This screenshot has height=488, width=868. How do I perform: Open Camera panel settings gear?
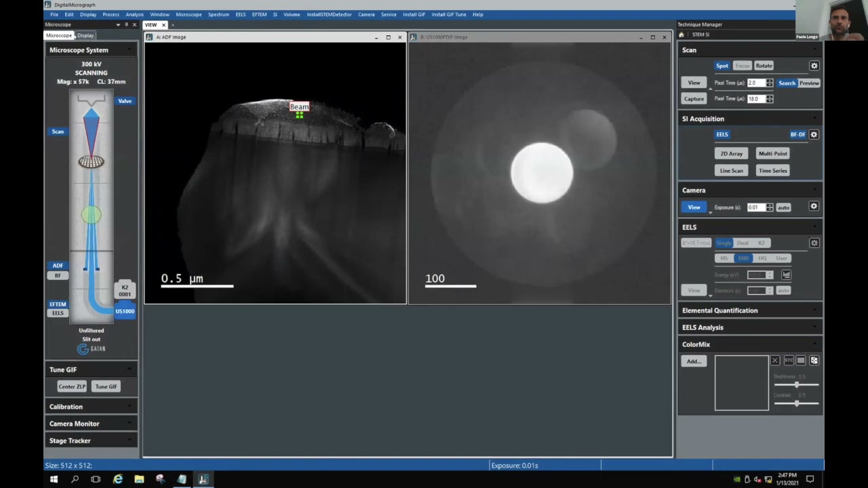pos(814,207)
